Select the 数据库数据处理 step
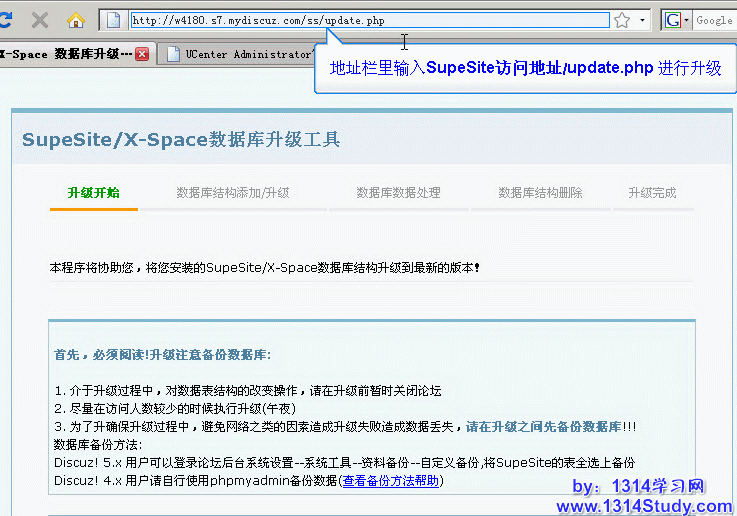Viewport: 737px width, 516px height. (x=398, y=193)
